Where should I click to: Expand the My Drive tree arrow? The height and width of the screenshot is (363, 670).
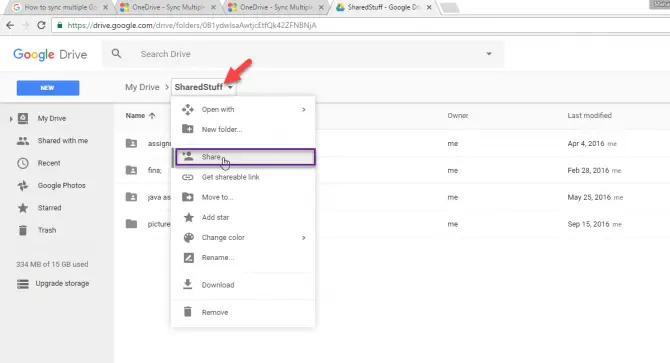coord(11,119)
